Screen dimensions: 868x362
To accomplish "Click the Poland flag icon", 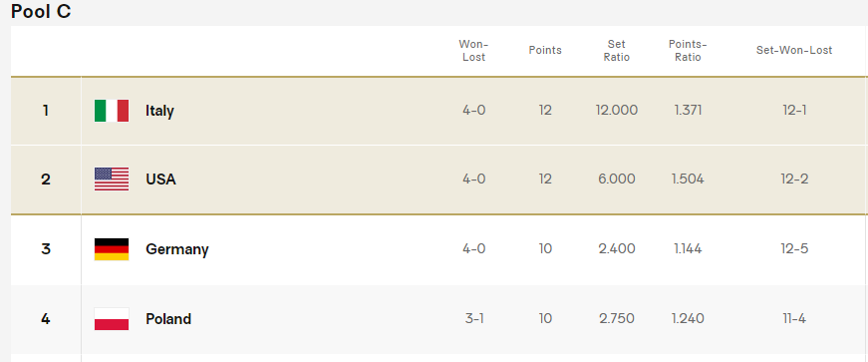I will 112,319.
